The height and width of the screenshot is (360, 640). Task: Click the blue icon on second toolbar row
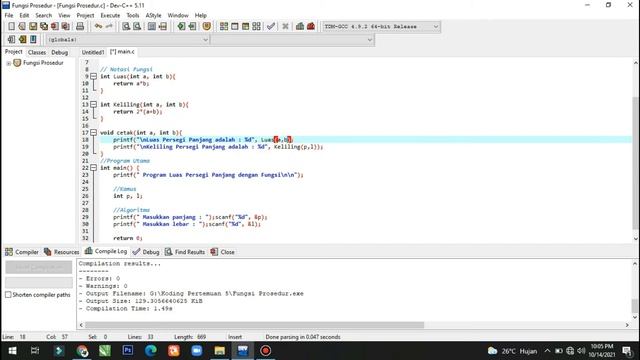click(x=33, y=39)
